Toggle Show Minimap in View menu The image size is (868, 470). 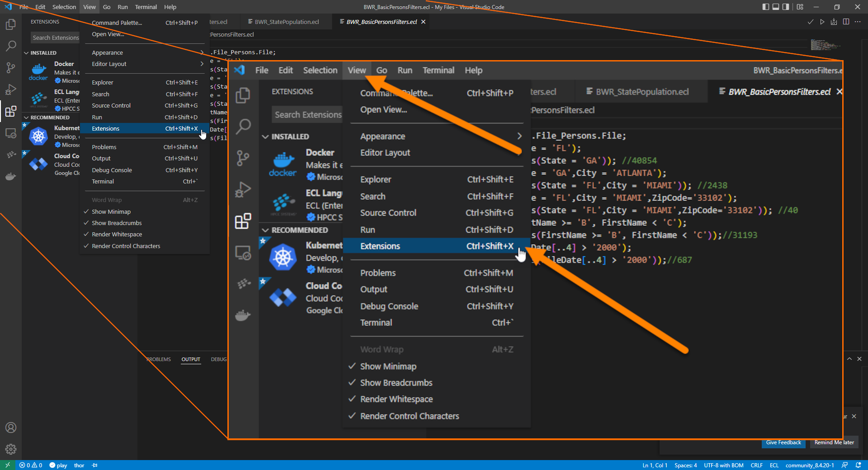(x=111, y=211)
